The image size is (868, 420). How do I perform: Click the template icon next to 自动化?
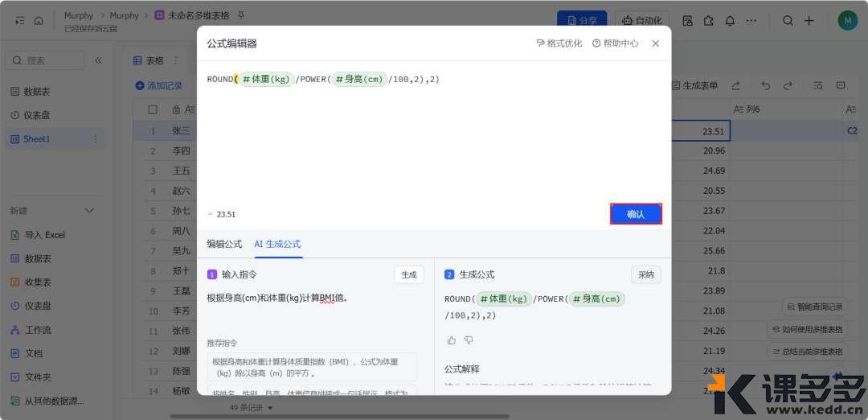point(687,20)
